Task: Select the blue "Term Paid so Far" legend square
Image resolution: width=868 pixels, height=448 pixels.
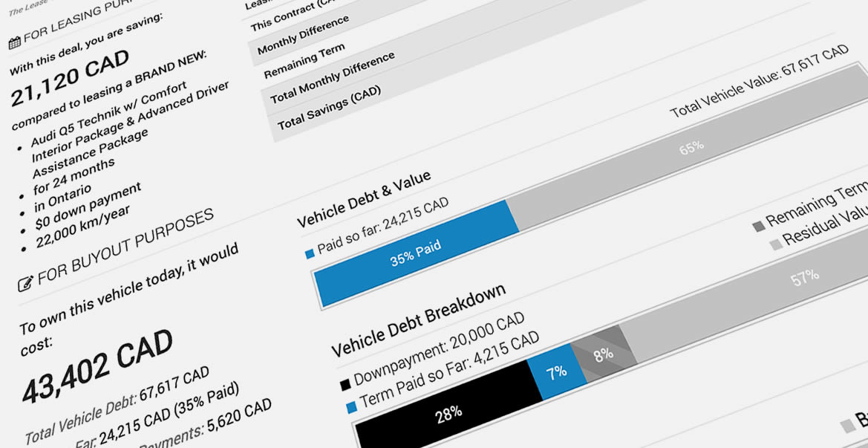Action: click(351, 408)
